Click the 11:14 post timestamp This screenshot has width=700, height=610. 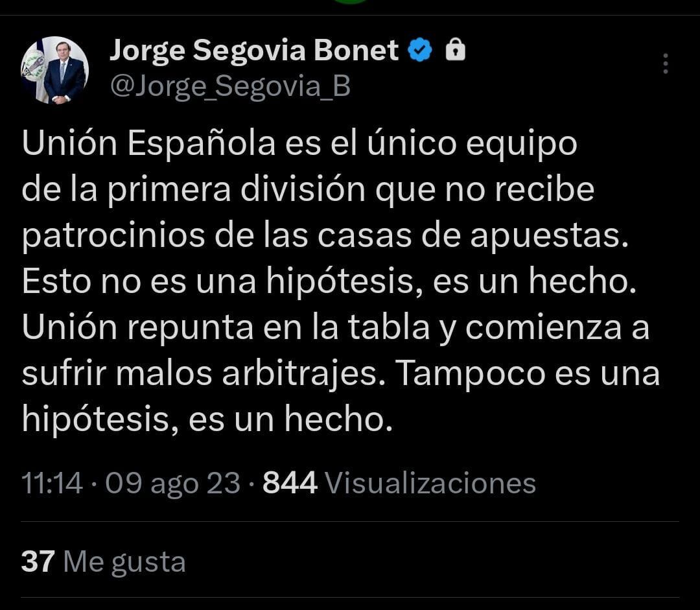tap(52, 483)
